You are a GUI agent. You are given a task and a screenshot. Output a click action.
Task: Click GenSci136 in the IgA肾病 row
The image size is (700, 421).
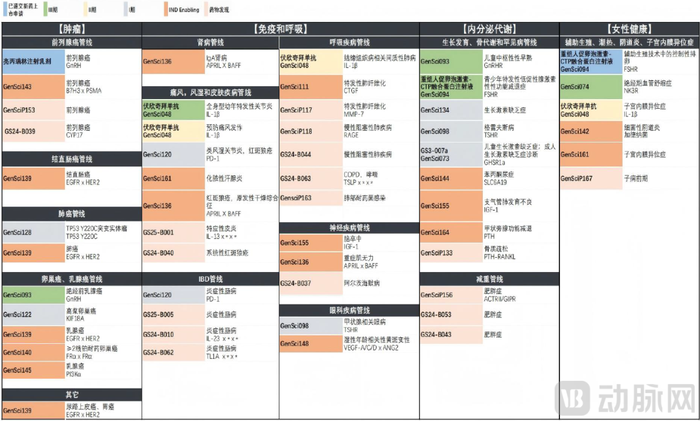[174, 62]
